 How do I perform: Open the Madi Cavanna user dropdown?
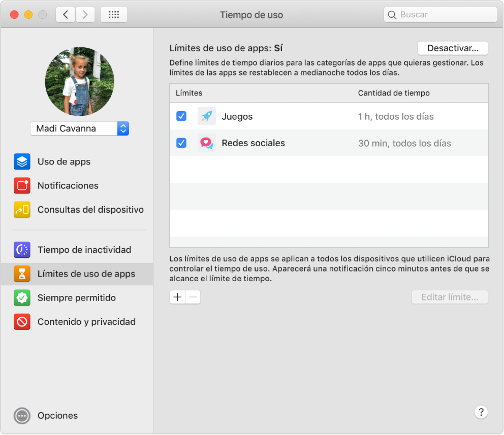click(x=80, y=128)
